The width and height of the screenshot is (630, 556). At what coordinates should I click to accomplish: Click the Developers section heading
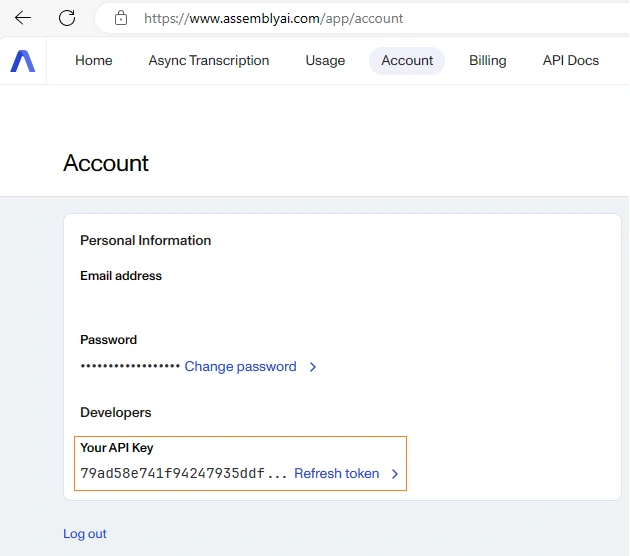116,413
